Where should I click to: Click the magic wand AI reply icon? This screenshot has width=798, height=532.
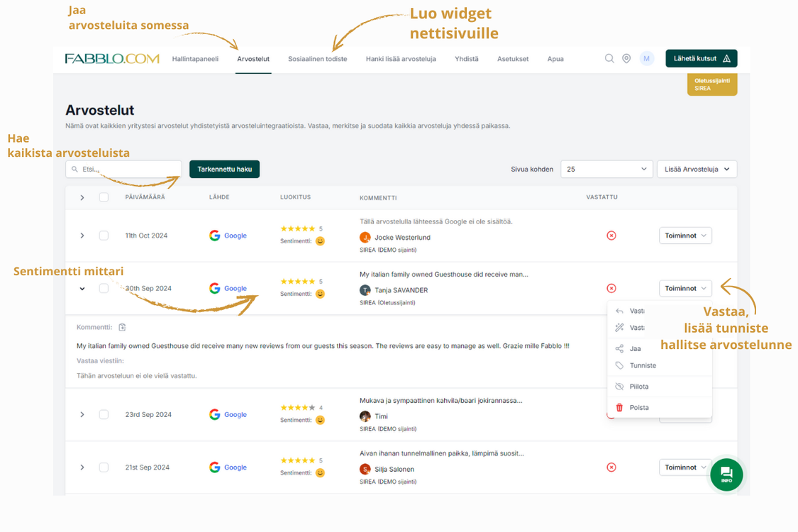point(619,327)
